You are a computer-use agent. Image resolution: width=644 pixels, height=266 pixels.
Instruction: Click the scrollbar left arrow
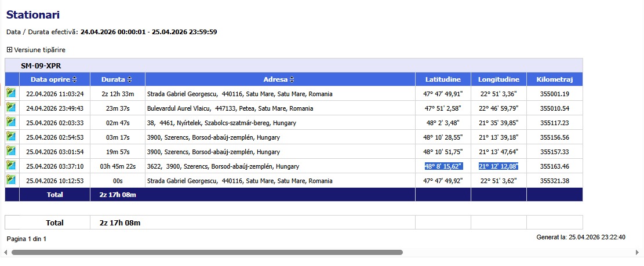click(5, 253)
